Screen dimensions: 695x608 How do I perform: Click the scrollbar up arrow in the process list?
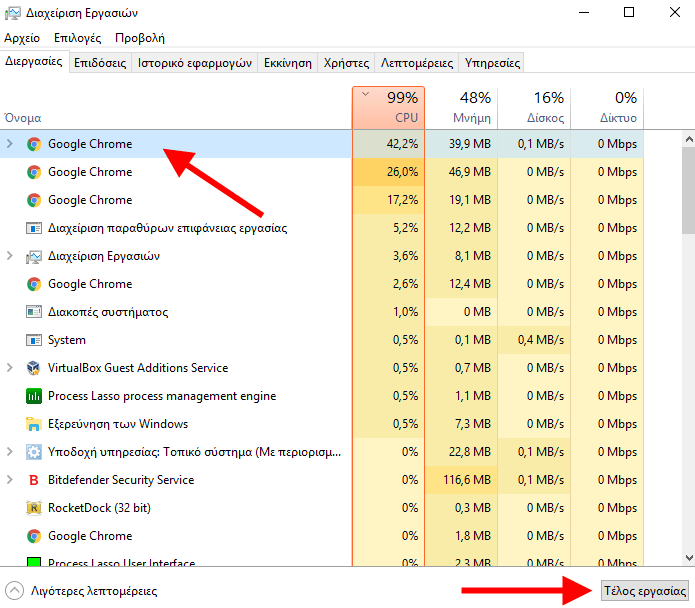coord(689,140)
